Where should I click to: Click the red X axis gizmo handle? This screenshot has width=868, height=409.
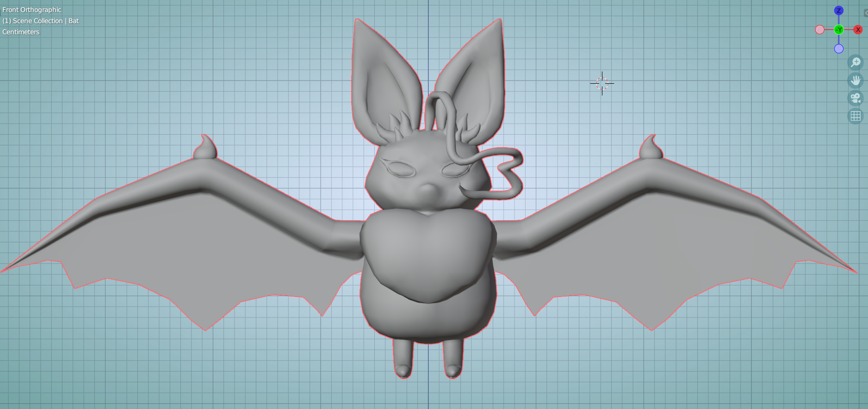click(858, 30)
